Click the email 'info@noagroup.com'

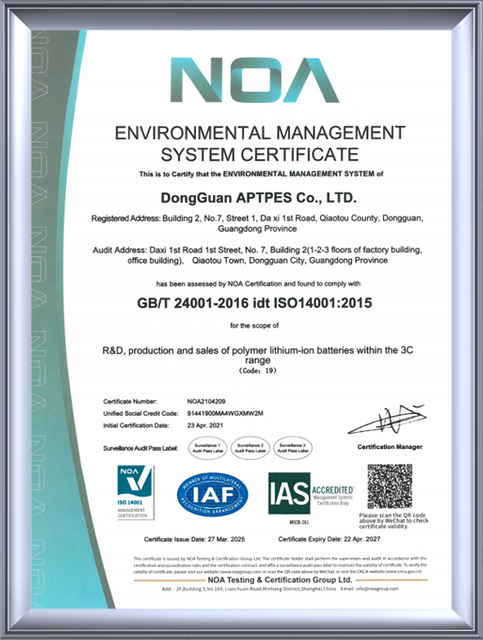click(377, 589)
